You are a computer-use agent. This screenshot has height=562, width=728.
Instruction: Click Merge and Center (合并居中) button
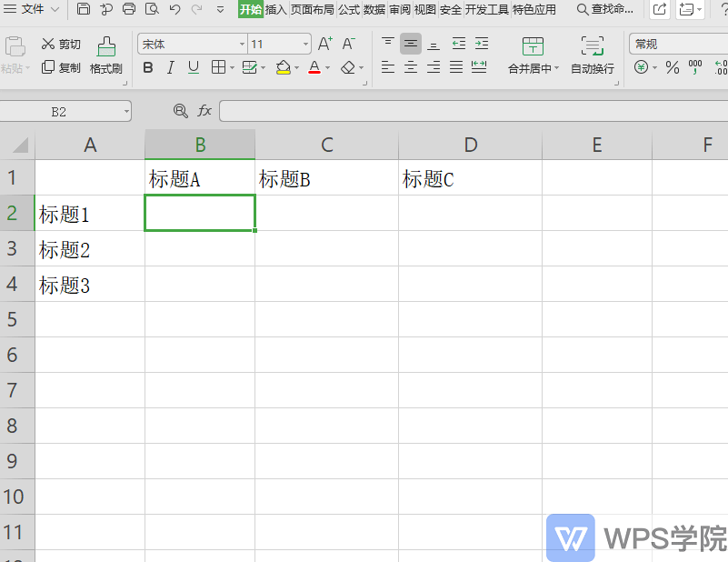(x=533, y=55)
